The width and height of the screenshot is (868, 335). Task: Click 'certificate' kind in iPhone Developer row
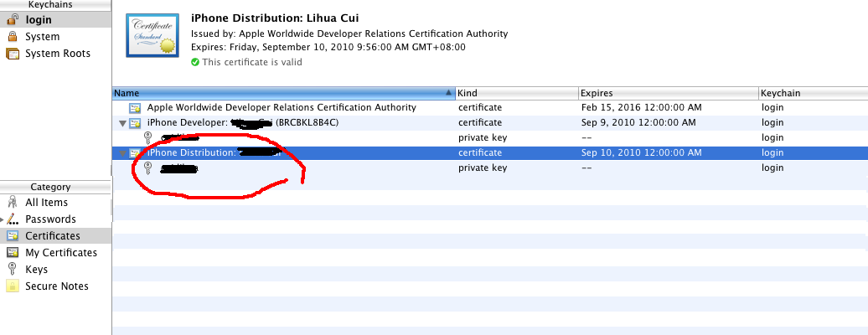pyautogui.click(x=480, y=122)
